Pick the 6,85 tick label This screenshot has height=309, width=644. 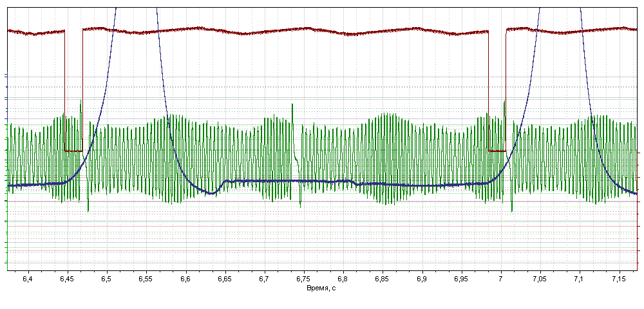pos(383,279)
